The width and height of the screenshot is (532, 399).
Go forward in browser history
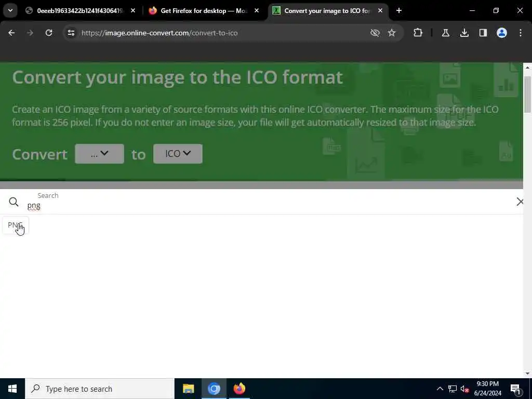click(x=30, y=33)
